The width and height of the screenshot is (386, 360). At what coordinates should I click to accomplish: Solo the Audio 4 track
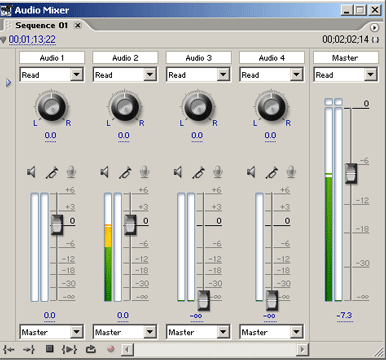[x=272, y=172]
